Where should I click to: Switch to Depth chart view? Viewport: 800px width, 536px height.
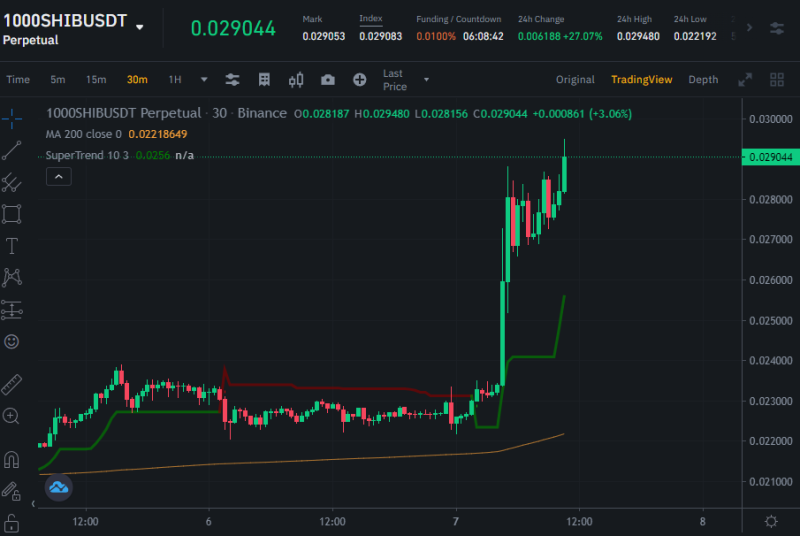703,80
